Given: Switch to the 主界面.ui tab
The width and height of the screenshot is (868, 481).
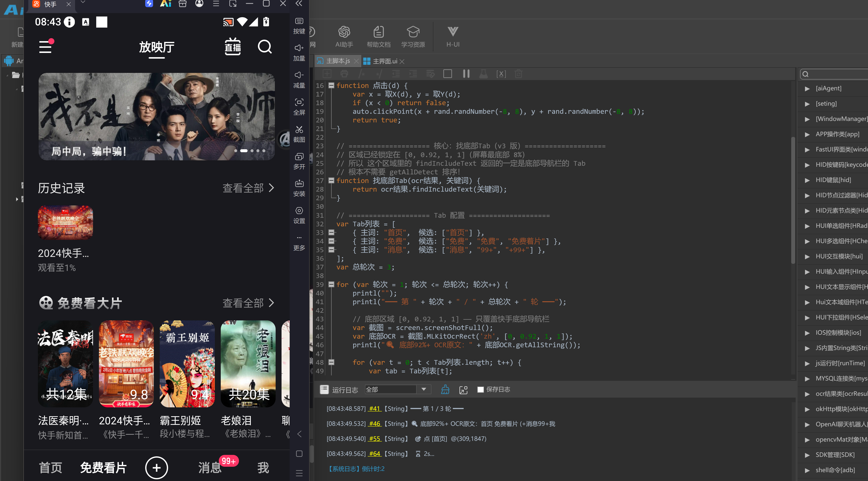Looking at the screenshot, I should tap(384, 61).
